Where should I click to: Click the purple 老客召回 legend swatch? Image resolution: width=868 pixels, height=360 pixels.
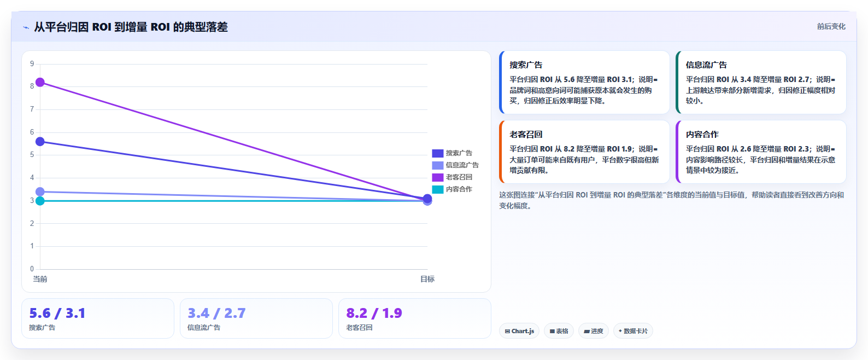[x=437, y=177]
